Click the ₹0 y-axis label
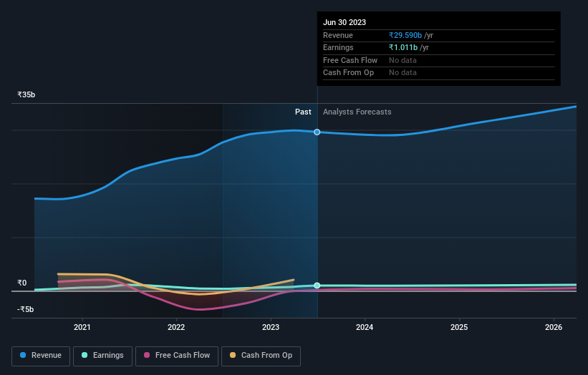 click(x=22, y=283)
